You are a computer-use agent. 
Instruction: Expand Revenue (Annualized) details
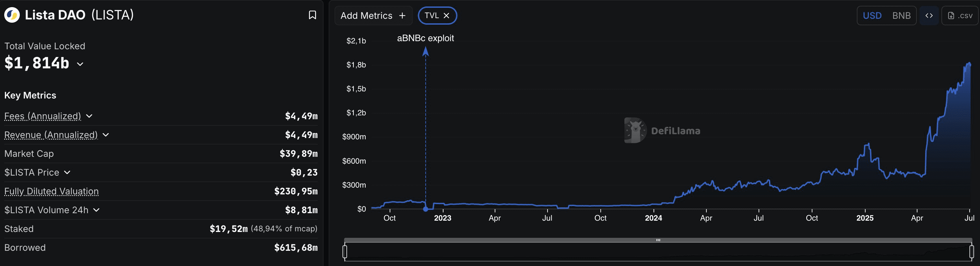pos(106,135)
